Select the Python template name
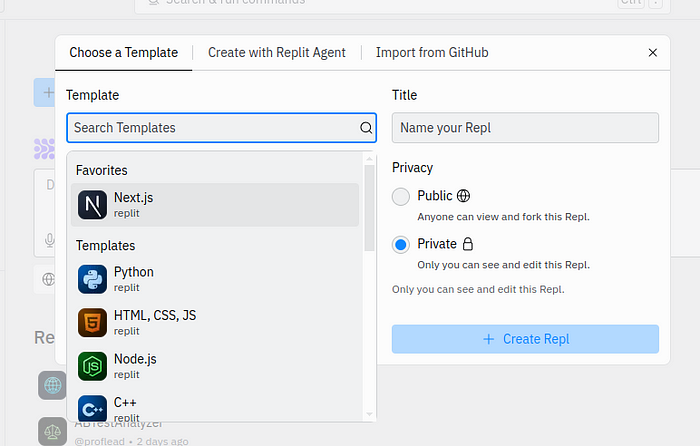Viewport: 700px width, 446px height. tap(133, 272)
